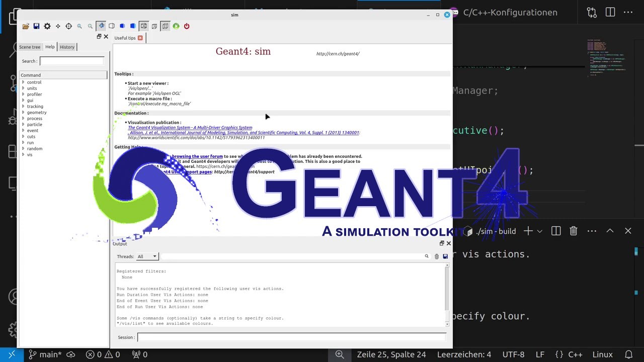Screen dimensions: 644x362
Task: Select the Pick crosshair tool
Action: coord(68,26)
